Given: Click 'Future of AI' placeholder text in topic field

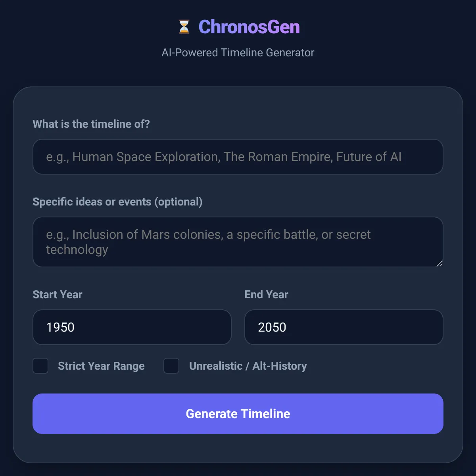Looking at the screenshot, I should [369, 157].
